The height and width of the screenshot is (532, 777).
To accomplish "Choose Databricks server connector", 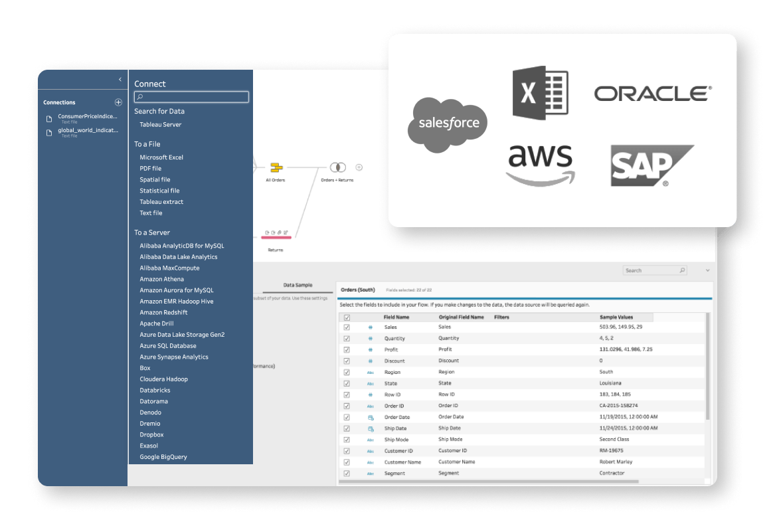I will coord(155,390).
